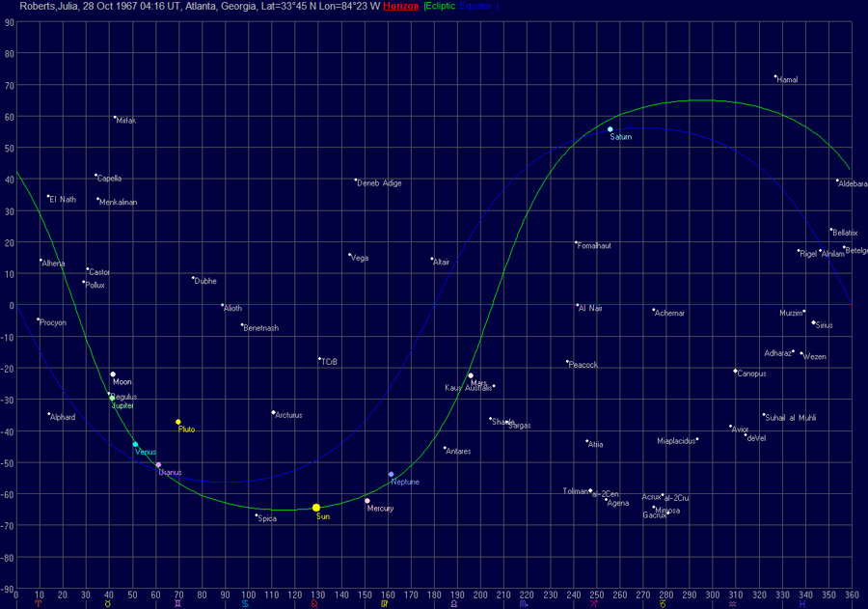Click the Gemini zodiac symbol
The height and width of the screenshot is (609, 868).
pyautogui.click(x=176, y=603)
